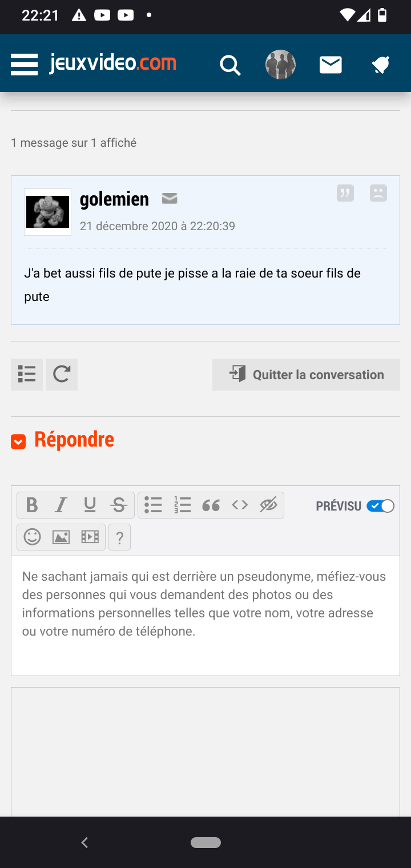
Task: Insert a quote block
Action: click(211, 505)
